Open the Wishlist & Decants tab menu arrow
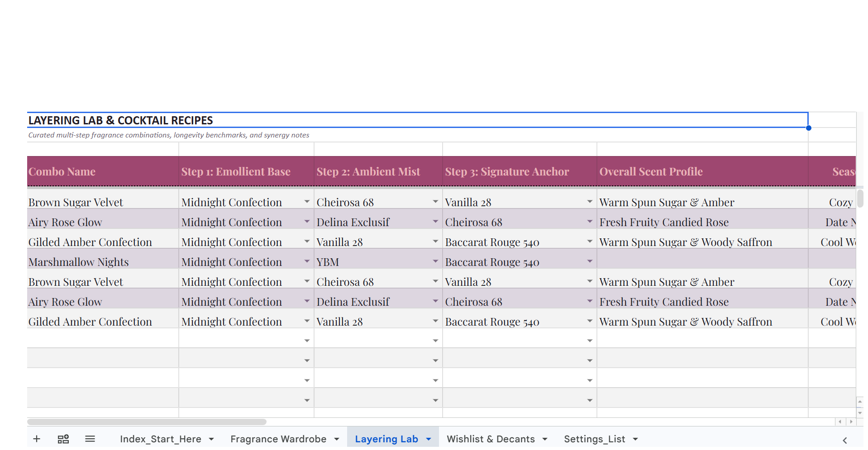868x450 pixels. [545, 439]
